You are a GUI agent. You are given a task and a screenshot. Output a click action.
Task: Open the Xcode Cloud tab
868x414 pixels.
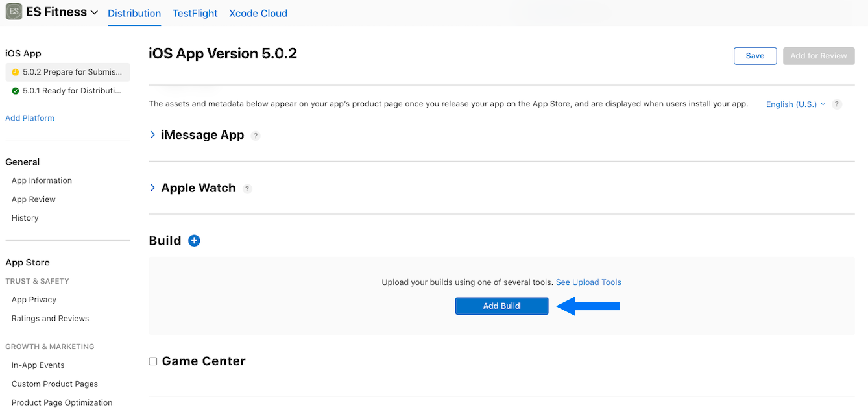coord(258,13)
